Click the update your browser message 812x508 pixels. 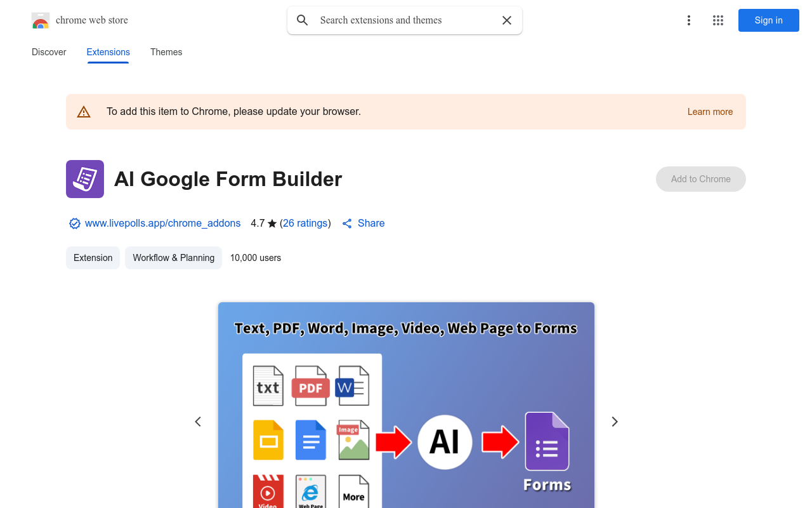(233, 112)
